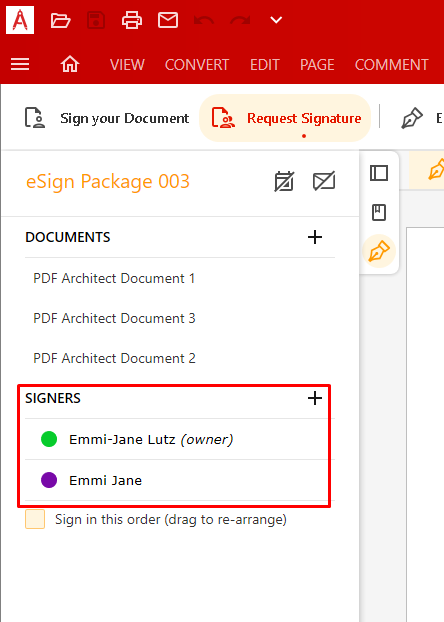Add a signer with the plus button
The height and width of the screenshot is (622, 444).
[315, 398]
